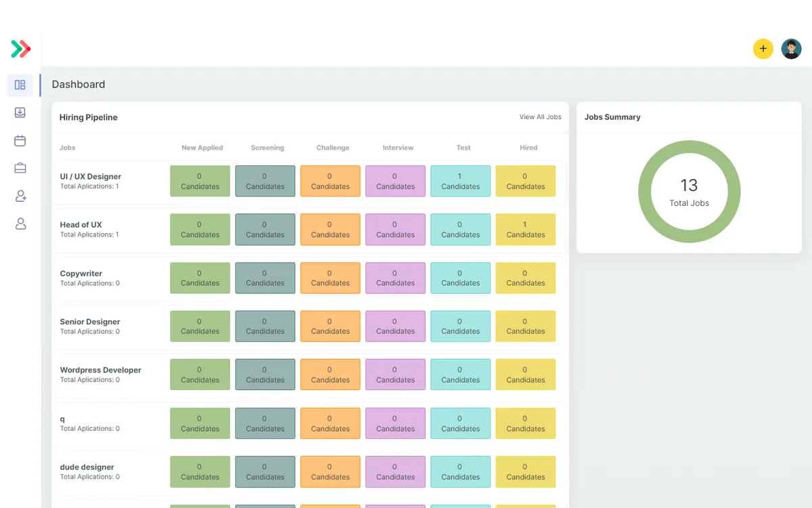Open the UI / UX Designer job
The width and height of the screenshot is (812, 508).
pos(91,177)
